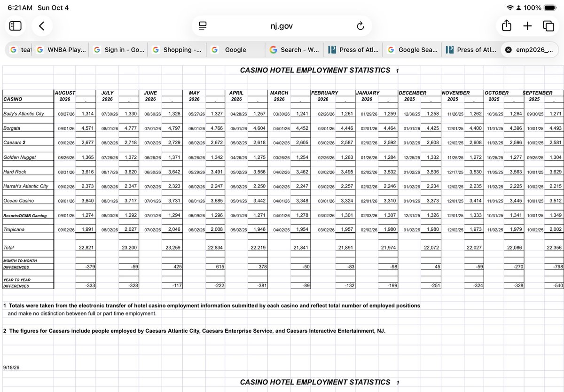
Task: Switch to the Sign in - Go... tab
Action: [x=118, y=50]
